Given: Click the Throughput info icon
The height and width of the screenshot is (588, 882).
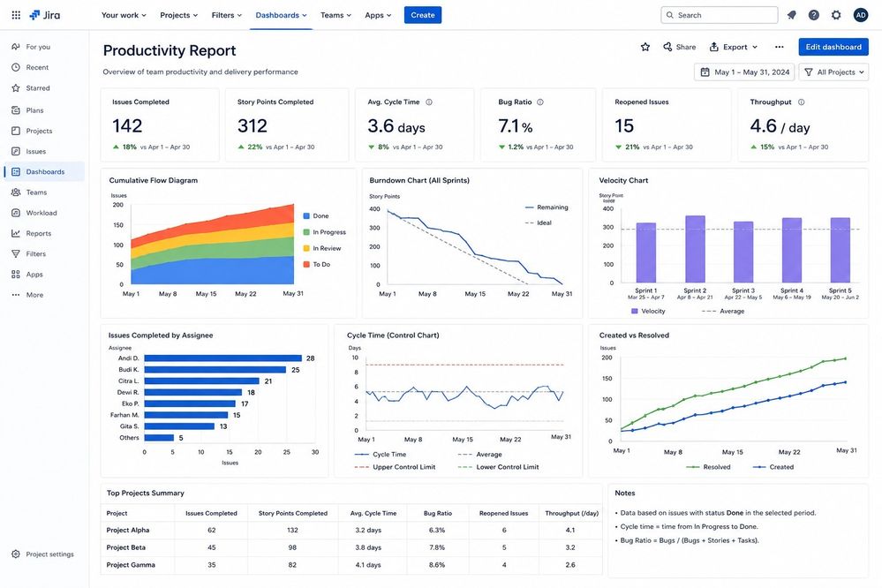Looking at the screenshot, I should 802,102.
